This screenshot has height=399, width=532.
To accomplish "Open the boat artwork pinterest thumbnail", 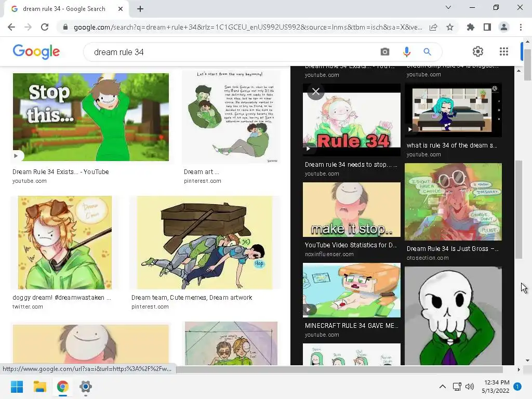I will [x=205, y=243].
